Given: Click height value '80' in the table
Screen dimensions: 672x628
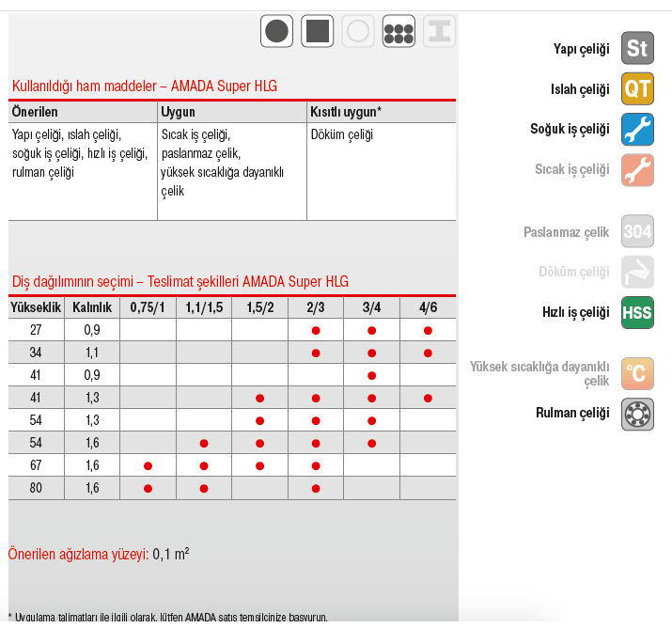Looking at the screenshot, I should tap(36, 488).
